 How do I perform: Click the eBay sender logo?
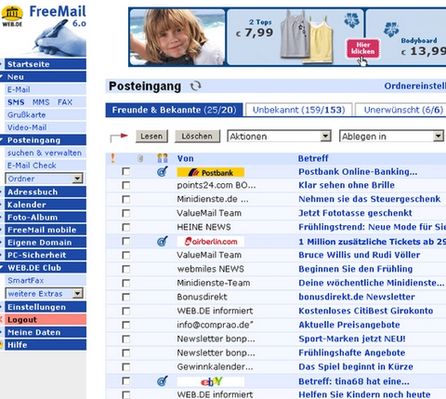(x=210, y=381)
